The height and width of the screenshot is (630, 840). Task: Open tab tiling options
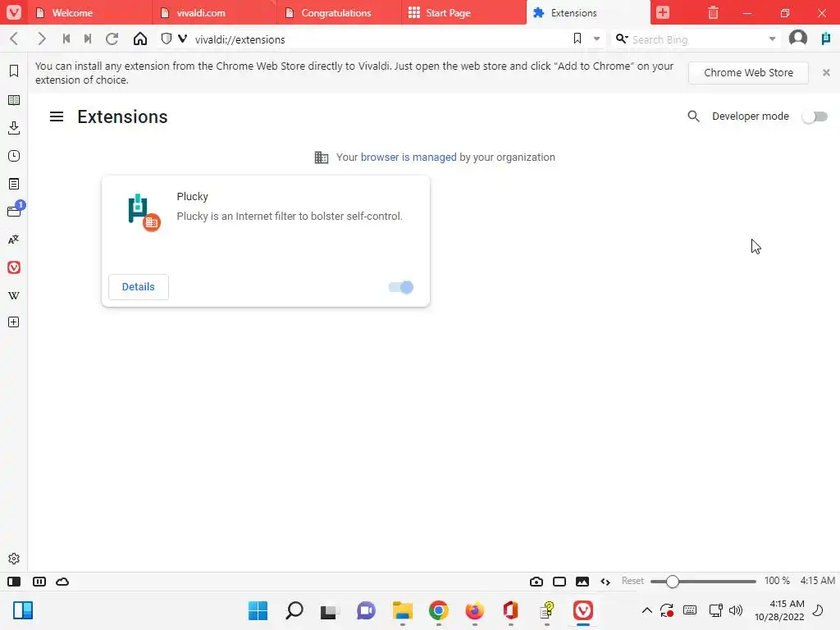click(x=39, y=582)
